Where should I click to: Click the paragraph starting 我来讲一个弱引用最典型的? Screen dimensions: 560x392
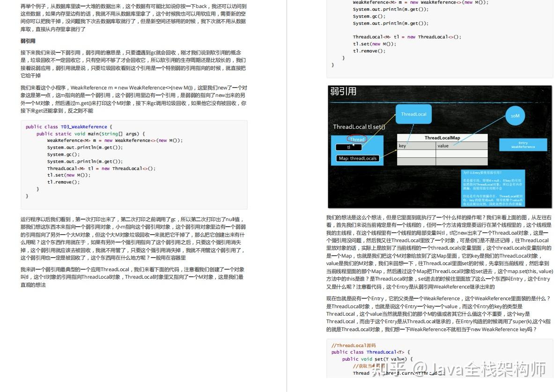click(x=133, y=277)
